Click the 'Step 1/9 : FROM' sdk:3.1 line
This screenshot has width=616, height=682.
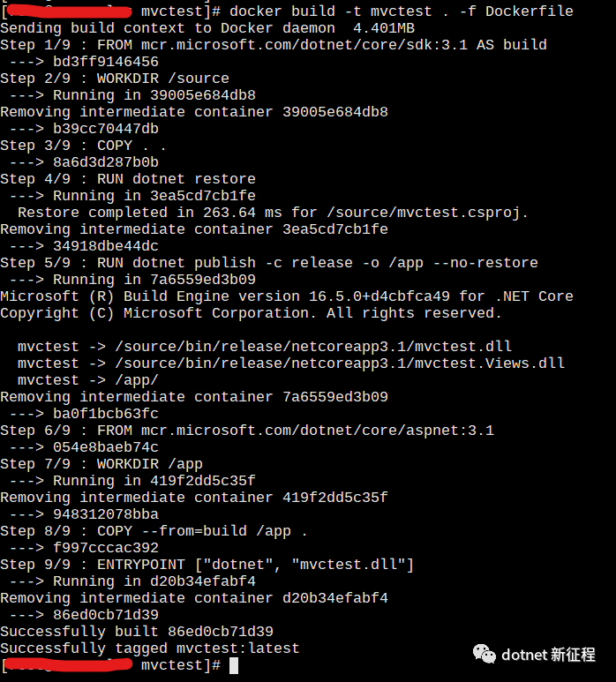[x=273, y=45]
